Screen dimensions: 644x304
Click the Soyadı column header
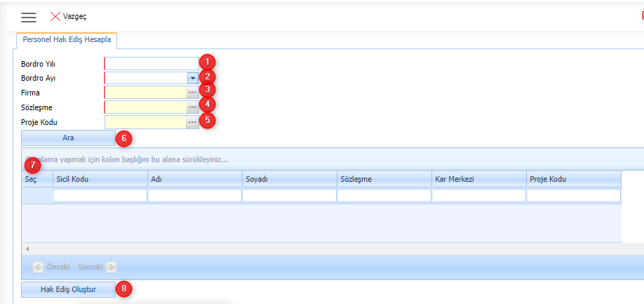click(x=289, y=179)
